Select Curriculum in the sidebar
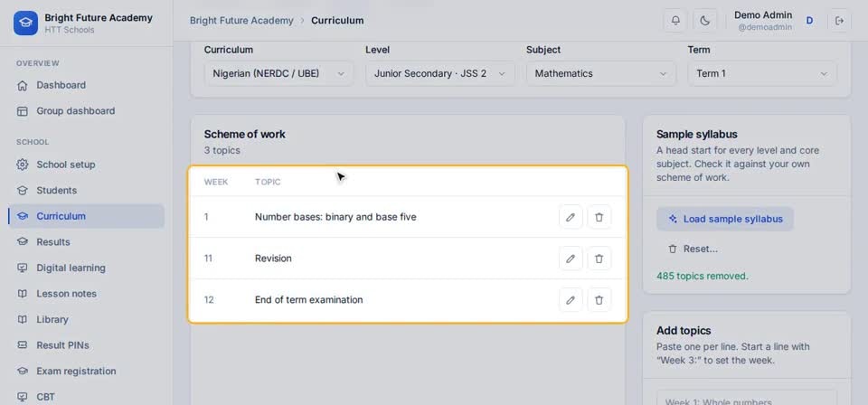 (87, 216)
